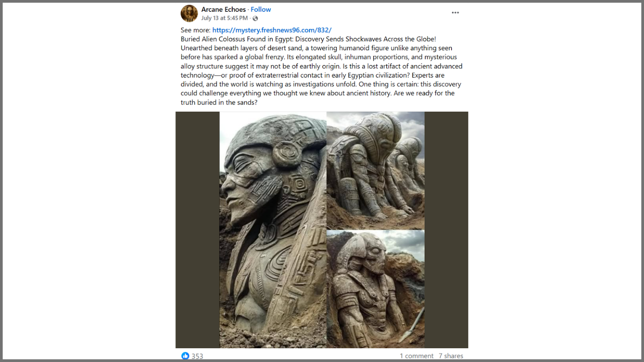Click the July 13 at 5:45 PM timestamp

pos(225,18)
